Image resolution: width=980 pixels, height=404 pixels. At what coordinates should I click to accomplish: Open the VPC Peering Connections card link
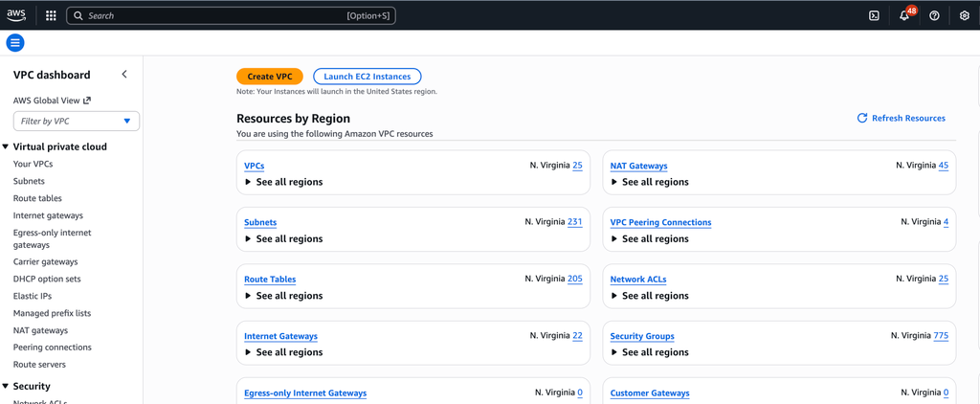[660, 222]
